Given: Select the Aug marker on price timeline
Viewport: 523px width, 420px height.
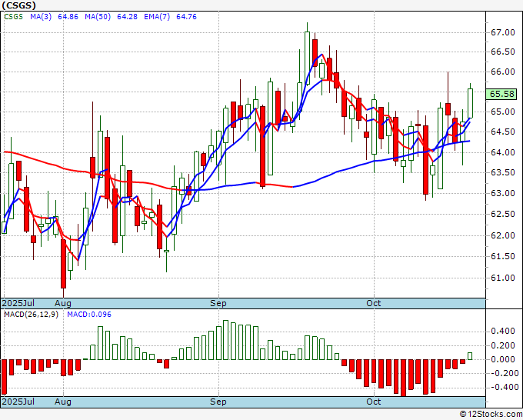Looking at the screenshot, I should (63, 304).
